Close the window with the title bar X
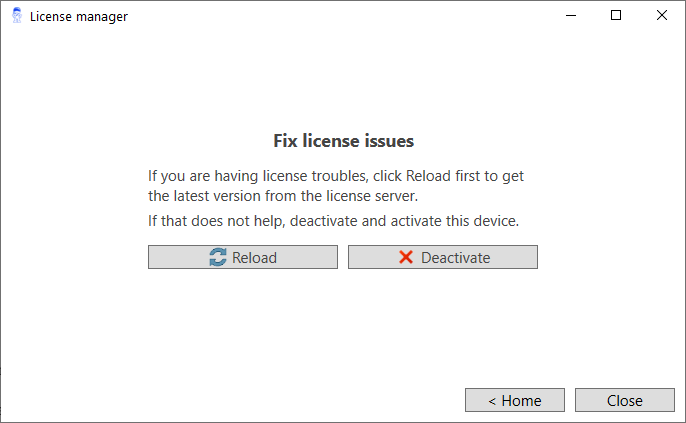686x423 pixels. pos(662,16)
